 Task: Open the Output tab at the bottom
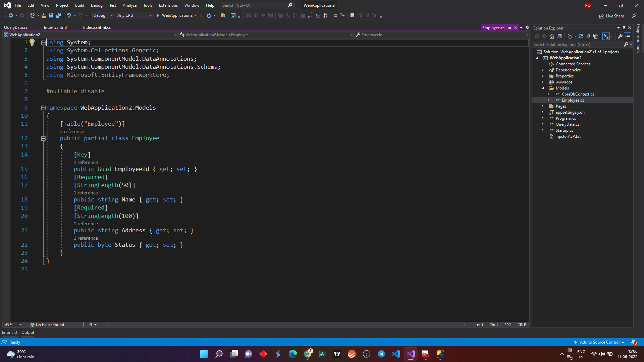[28, 333]
